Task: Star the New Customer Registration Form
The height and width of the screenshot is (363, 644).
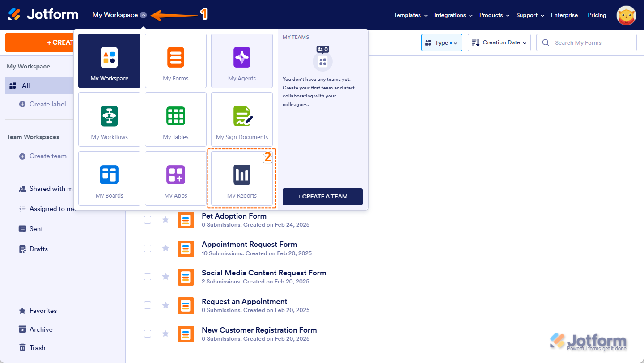Action: pyautogui.click(x=165, y=333)
